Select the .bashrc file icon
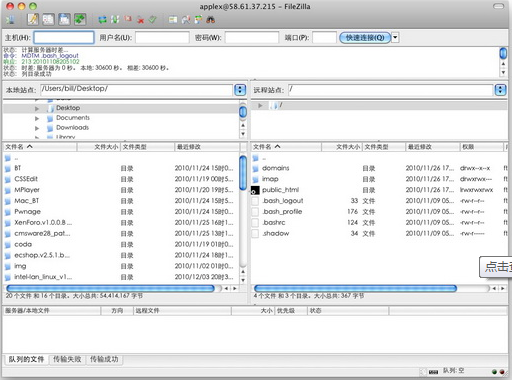 point(255,223)
